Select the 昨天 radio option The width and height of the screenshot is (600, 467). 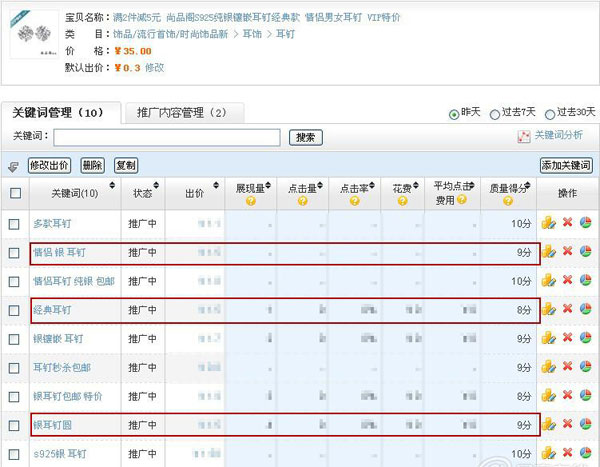454,115
